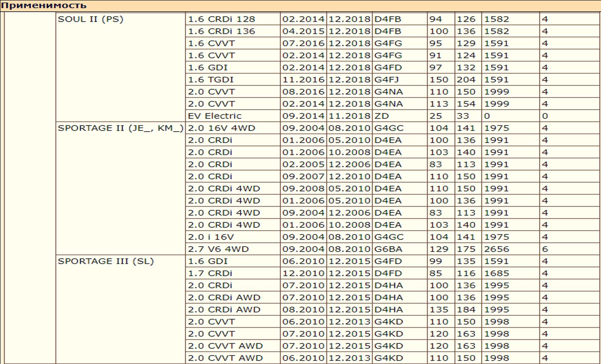
Task: Click the 154 horsepower value
Action: tap(468, 104)
